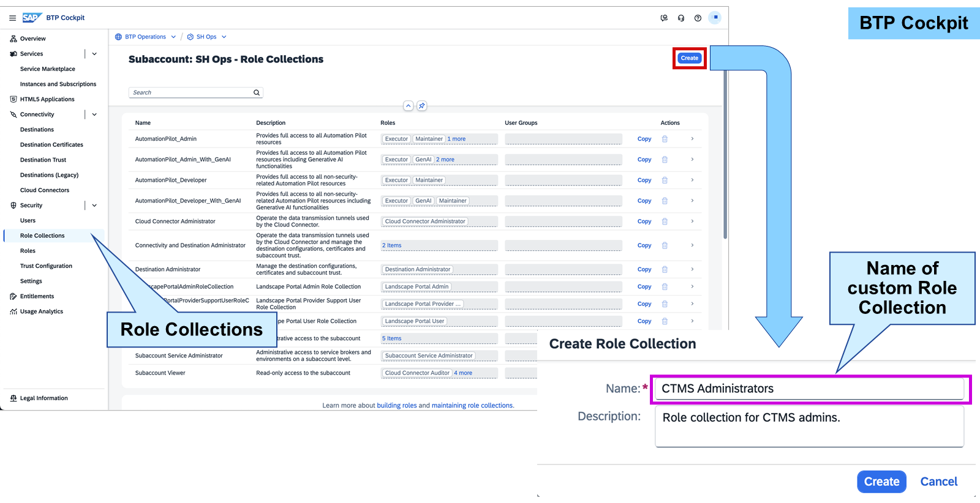The height and width of the screenshot is (503, 980).
Task: Pin the page header with pin icon
Action: [421, 106]
